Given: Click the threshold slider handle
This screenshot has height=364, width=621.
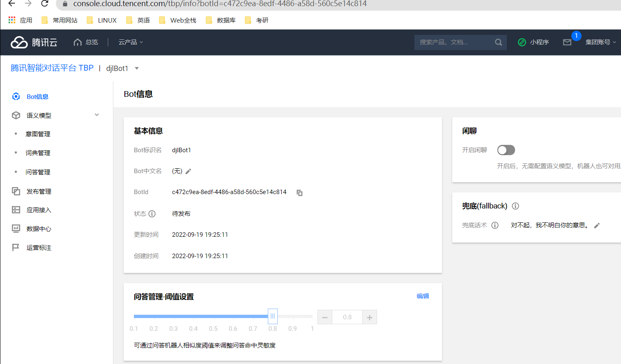Looking at the screenshot, I should pos(273,316).
